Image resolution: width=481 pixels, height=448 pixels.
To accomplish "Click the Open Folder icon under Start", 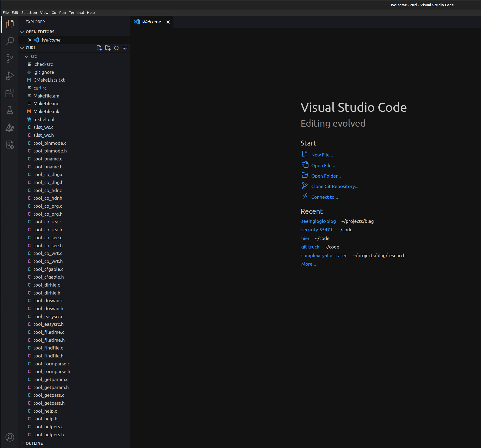I will click(x=305, y=175).
